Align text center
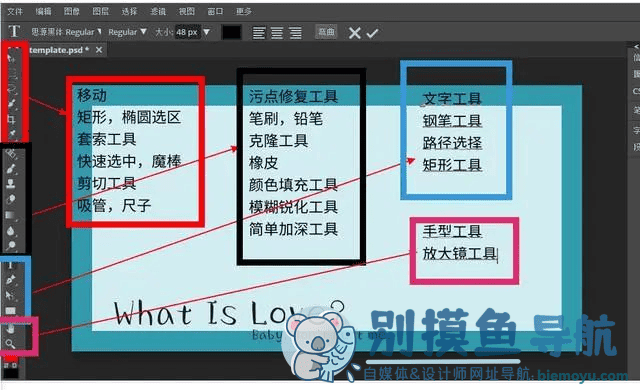The image size is (640, 390). click(x=277, y=33)
